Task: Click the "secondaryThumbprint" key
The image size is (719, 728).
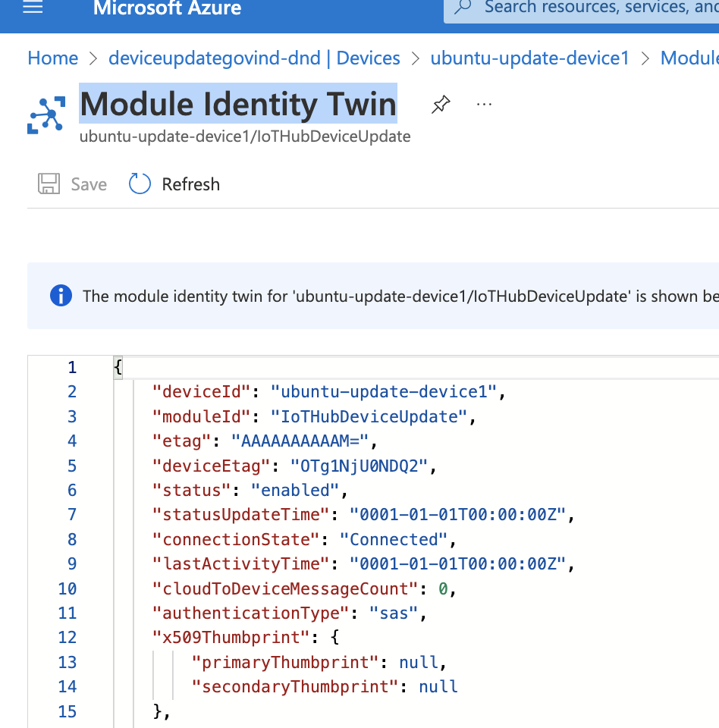Action: click(295, 687)
